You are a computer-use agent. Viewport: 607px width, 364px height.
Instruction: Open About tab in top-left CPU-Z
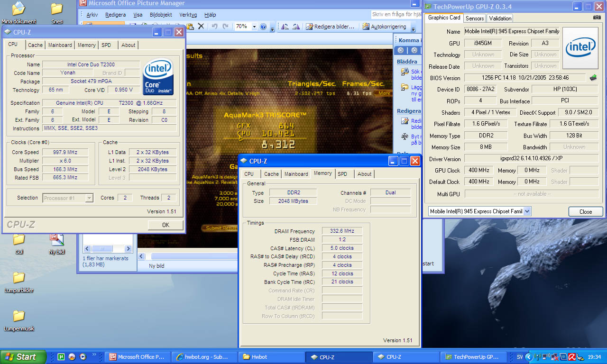(128, 45)
